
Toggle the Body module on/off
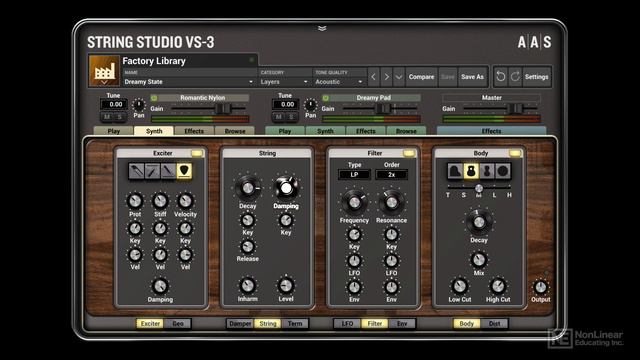click(x=515, y=153)
